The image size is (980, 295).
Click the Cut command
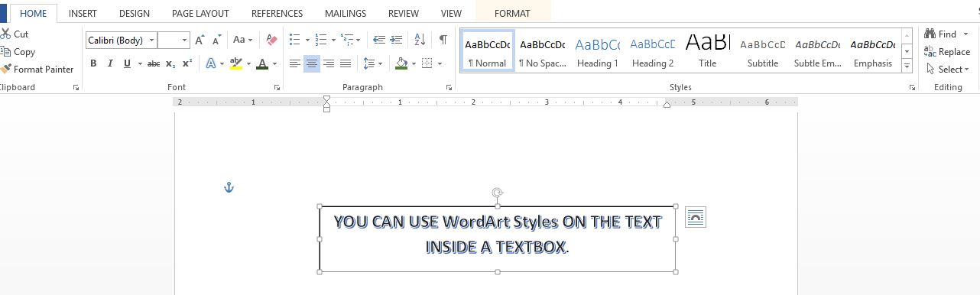tap(15, 34)
